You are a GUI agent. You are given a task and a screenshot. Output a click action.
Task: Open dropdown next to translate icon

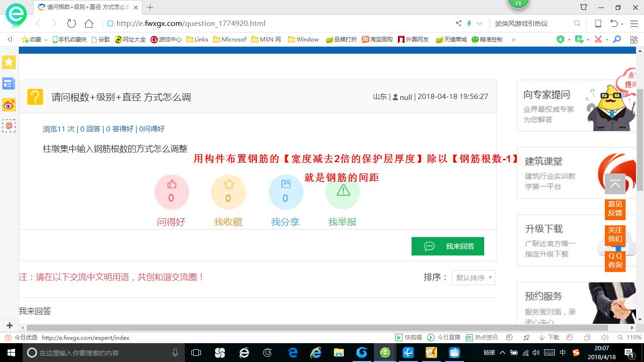[588, 40]
